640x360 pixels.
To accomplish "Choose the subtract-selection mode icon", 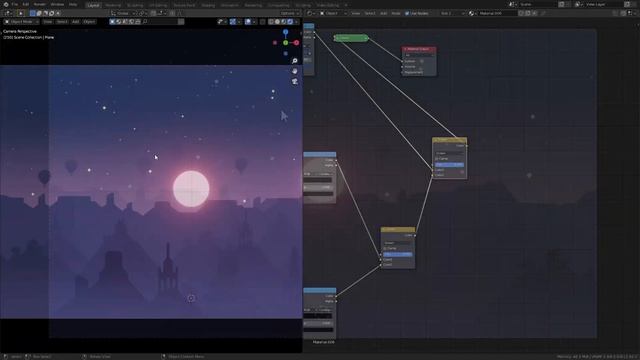I will [45, 13].
